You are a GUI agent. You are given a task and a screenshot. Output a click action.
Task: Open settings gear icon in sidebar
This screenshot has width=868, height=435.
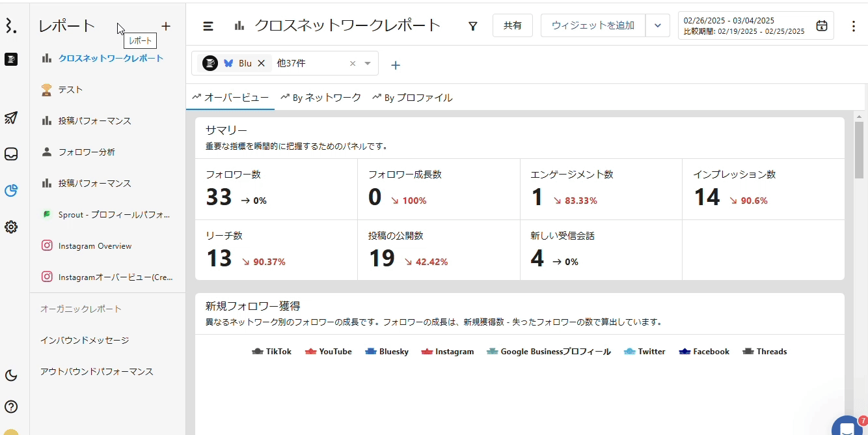coord(11,227)
